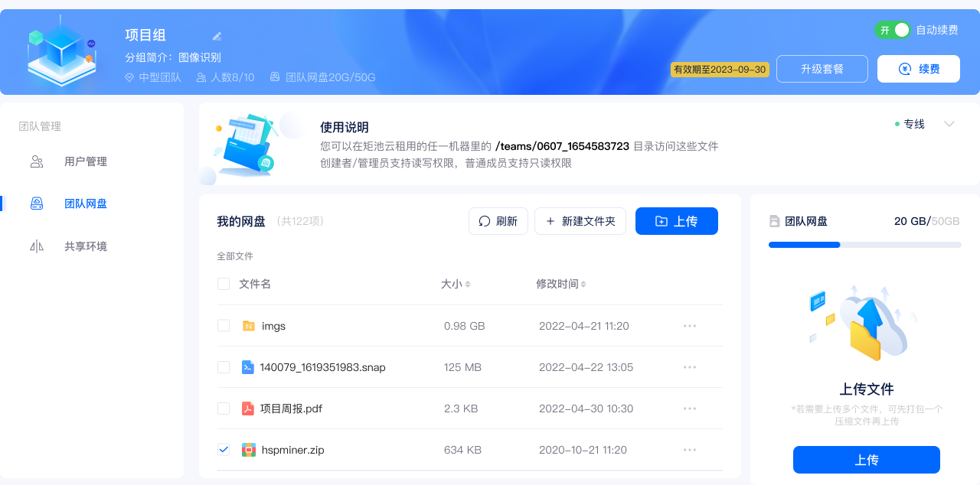Click the 全部文件 breadcrumb
980x485 pixels.
coord(235,256)
